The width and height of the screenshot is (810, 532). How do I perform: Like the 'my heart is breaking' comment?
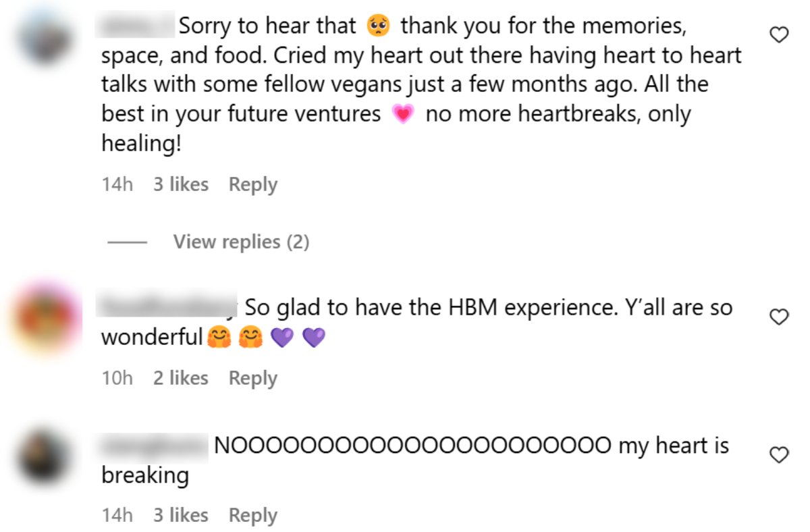(x=779, y=455)
